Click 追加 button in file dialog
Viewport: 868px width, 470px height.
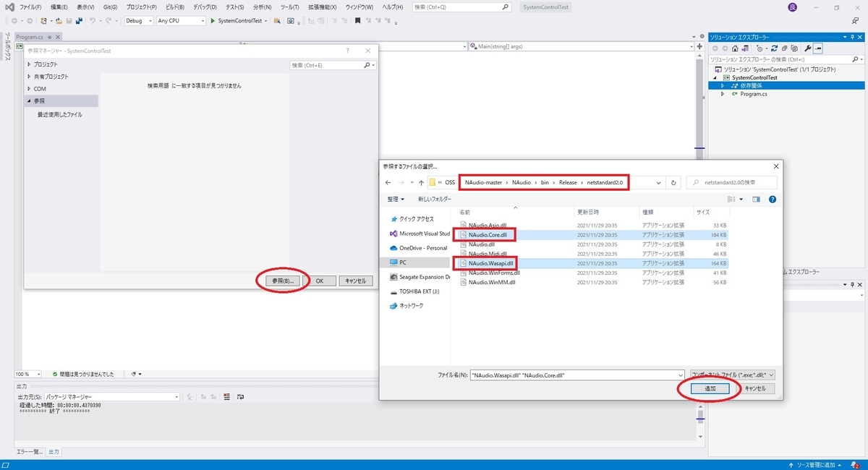[x=709, y=388]
